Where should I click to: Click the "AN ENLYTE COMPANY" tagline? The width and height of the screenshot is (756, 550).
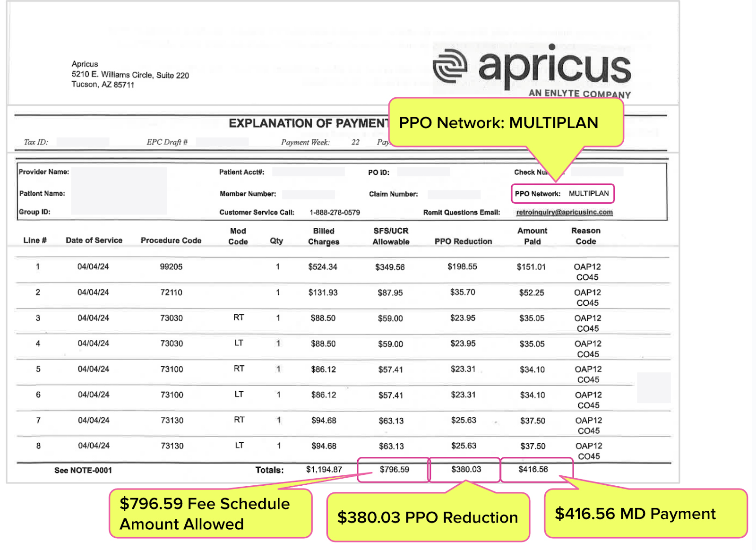[x=580, y=94]
